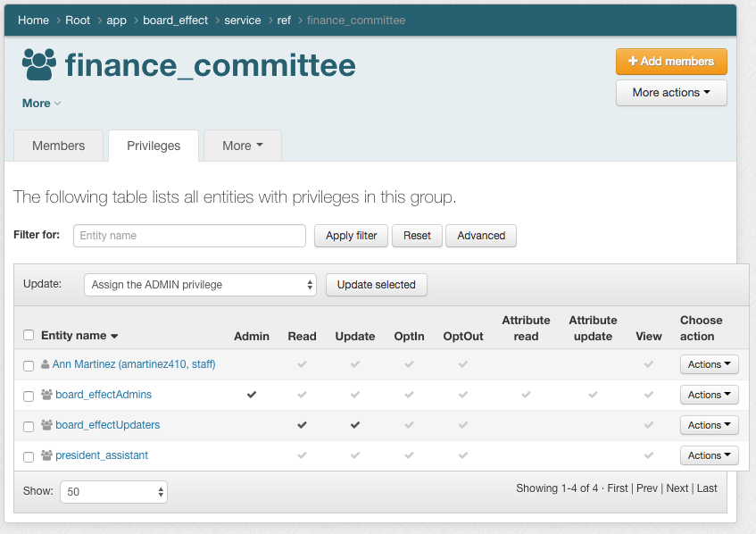Open the More tab dropdown

point(243,146)
